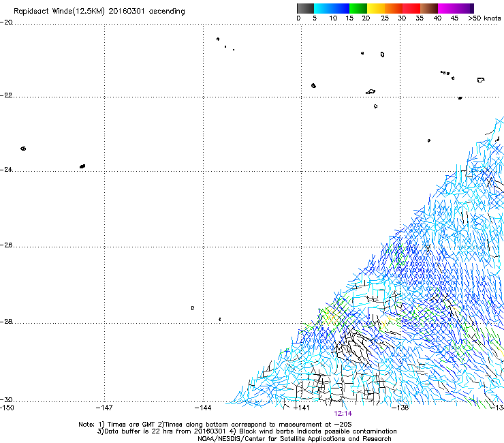The width and height of the screenshot is (504, 443).
Task: Click the -28 latitude axis label
Action: click(x=6, y=322)
